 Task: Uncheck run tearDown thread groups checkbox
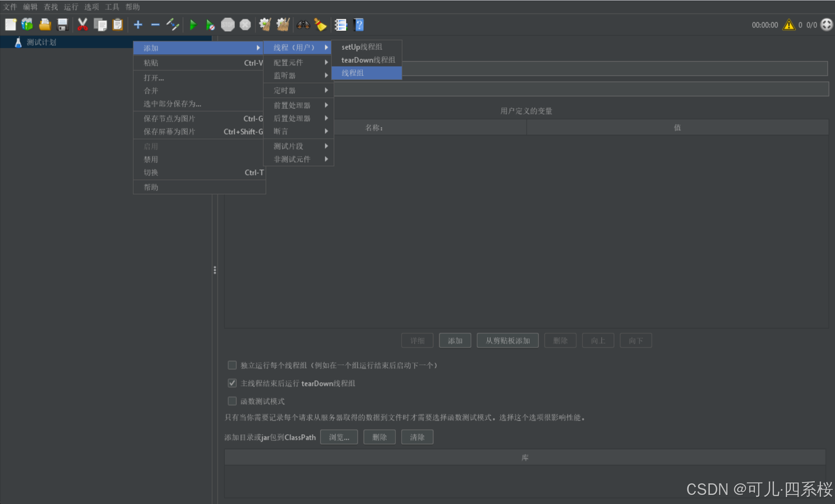pyautogui.click(x=232, y=383)
